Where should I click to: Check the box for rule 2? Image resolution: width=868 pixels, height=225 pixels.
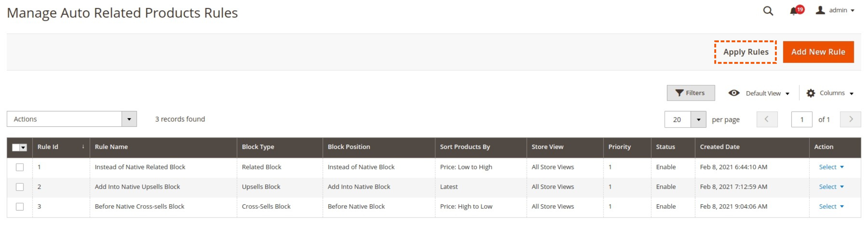(x=20, y=187)
